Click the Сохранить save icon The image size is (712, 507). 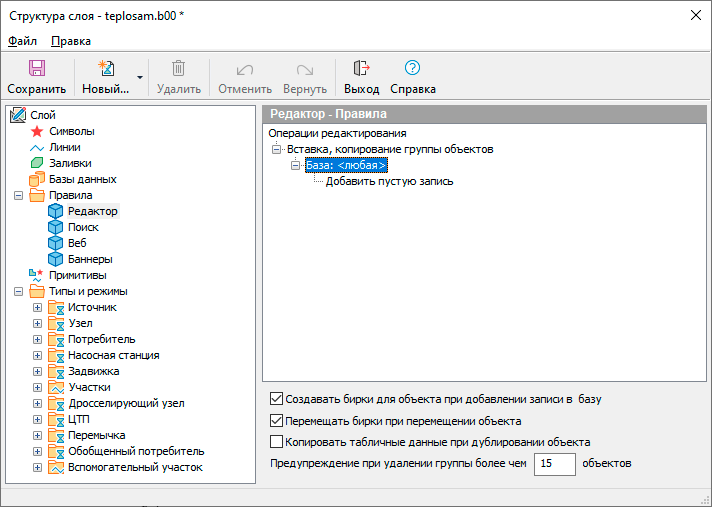click(36, 69)
